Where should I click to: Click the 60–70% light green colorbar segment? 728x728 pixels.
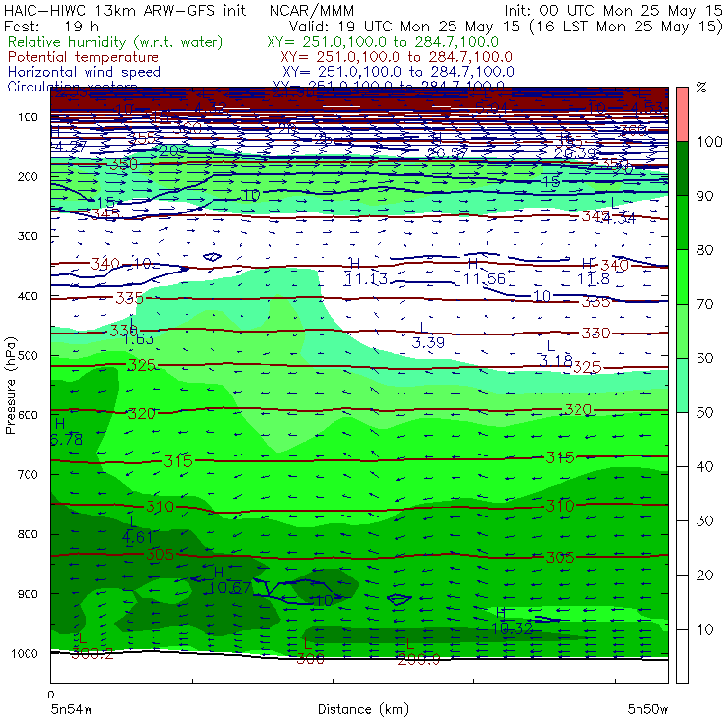pos(682,331)
